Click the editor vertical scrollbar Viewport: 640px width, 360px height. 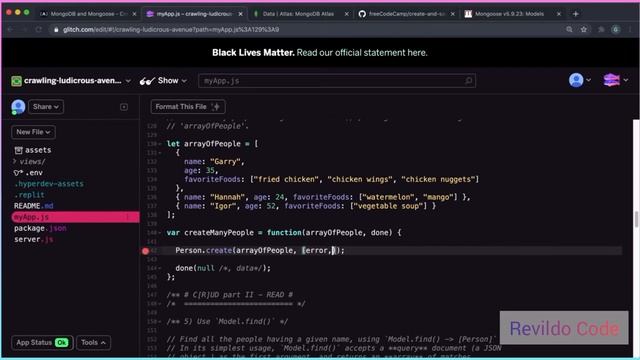click(636, 220)
